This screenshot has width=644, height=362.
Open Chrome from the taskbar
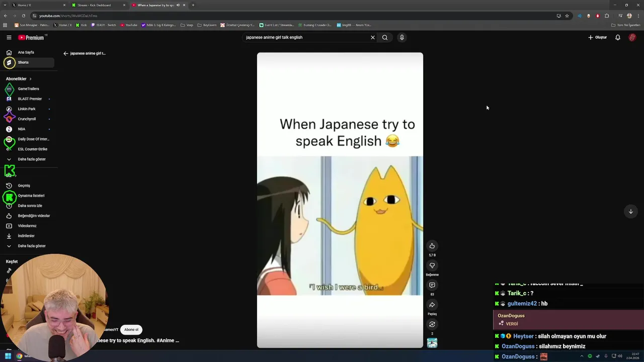pos(19,356)
